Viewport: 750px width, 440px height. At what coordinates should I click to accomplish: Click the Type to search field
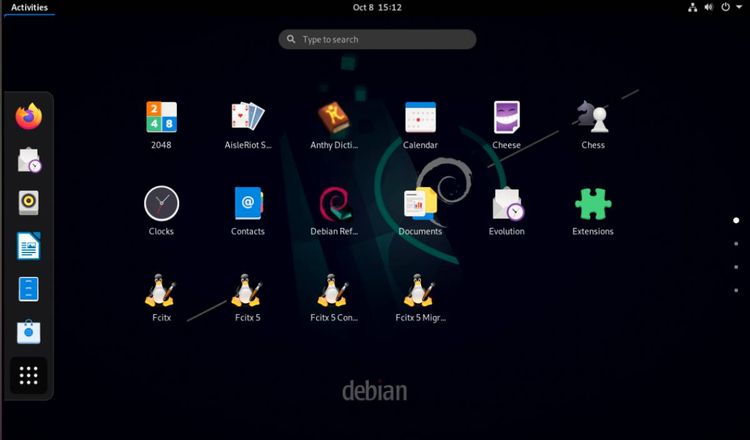[x=377, y=40]
